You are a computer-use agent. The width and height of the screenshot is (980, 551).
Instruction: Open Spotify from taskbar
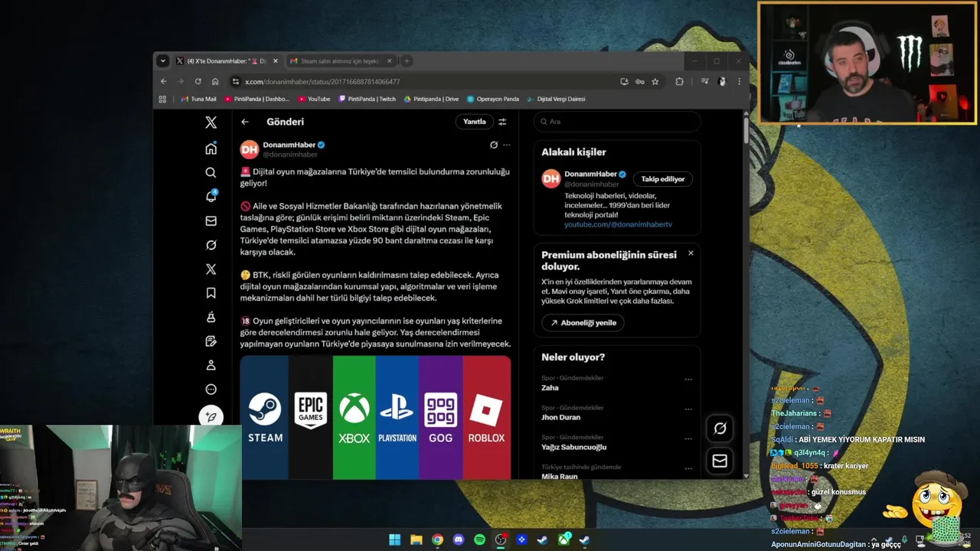(479, 540)
